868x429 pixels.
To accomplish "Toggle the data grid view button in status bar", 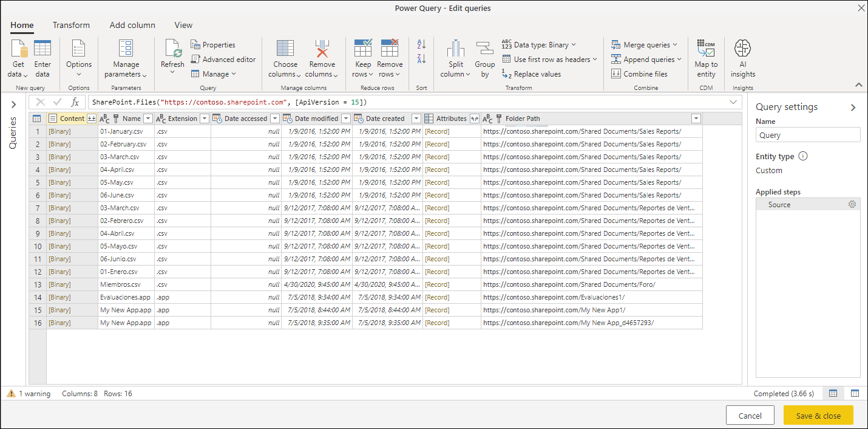I will click(833, 394).
